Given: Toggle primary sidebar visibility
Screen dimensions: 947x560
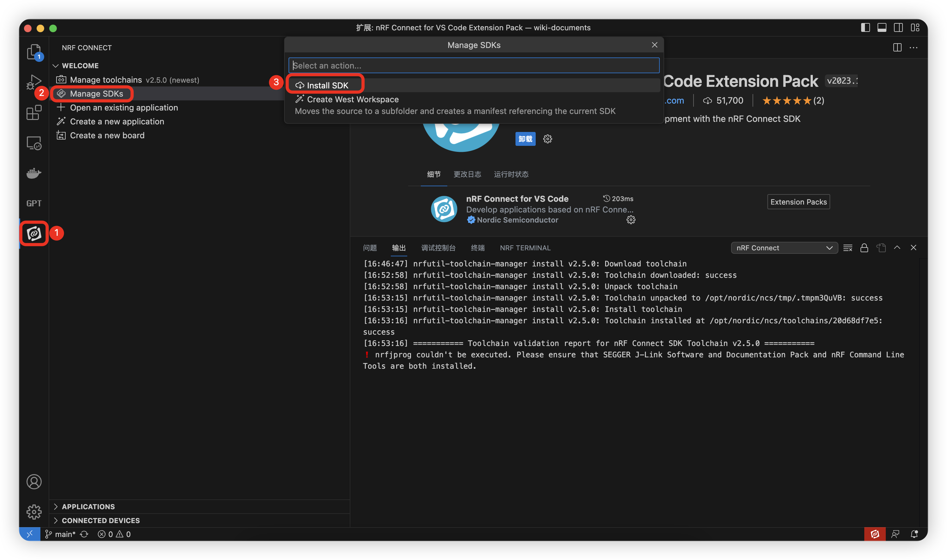Looking at the screenshot, I should (865, 27).
